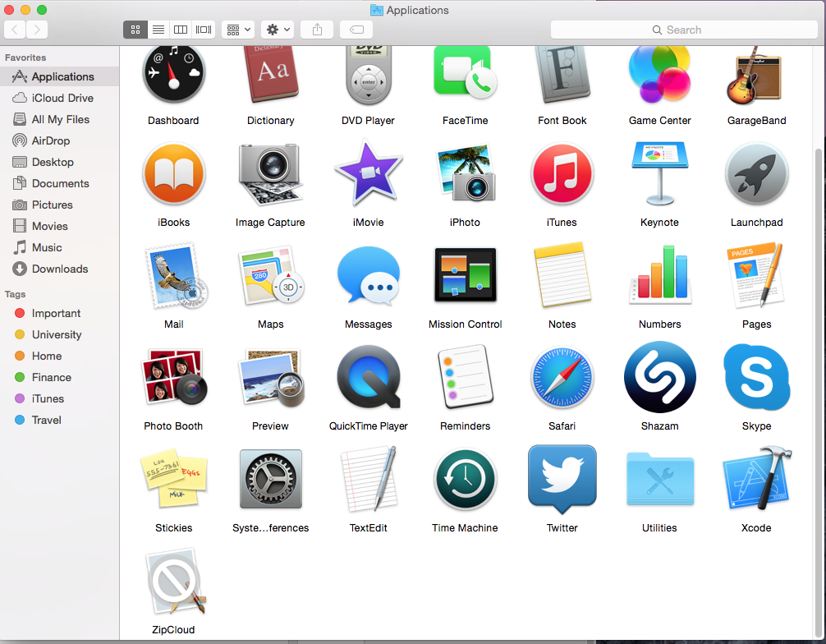This screenshot has width=826, height=644.
Task: Select the Keynote podium icon
Action: click(659, 172)
